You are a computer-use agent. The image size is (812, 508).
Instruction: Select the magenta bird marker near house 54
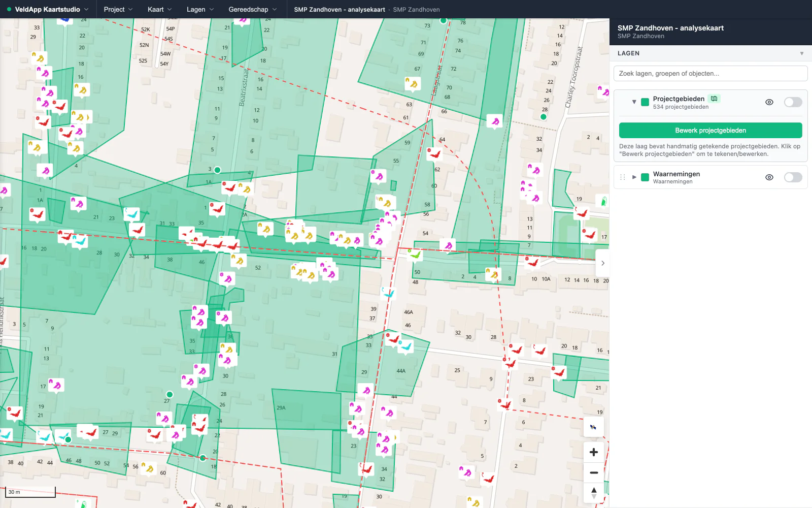click(x=448, y=246)
